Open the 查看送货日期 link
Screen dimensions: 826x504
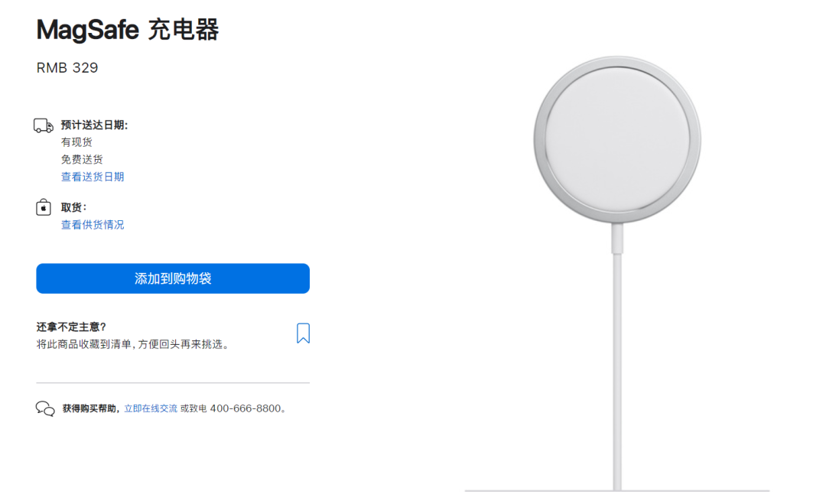click(93, 177)
